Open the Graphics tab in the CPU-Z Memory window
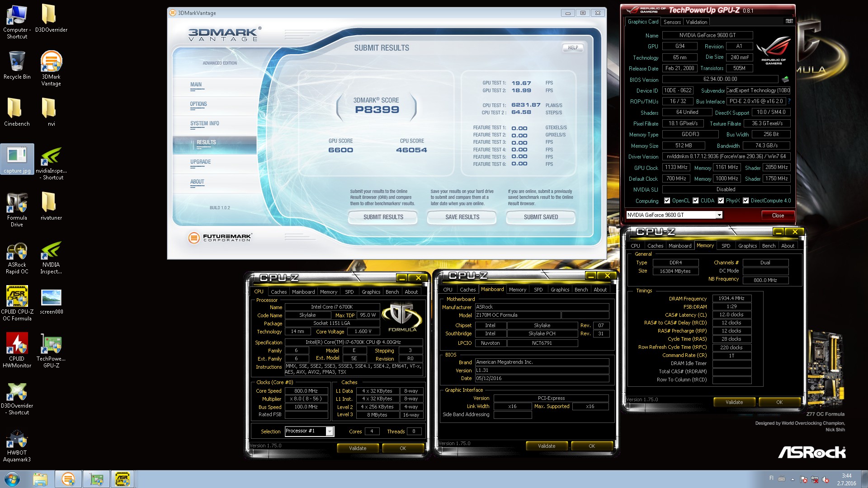This screenshot has width=868, height=488. coord(747,246)
